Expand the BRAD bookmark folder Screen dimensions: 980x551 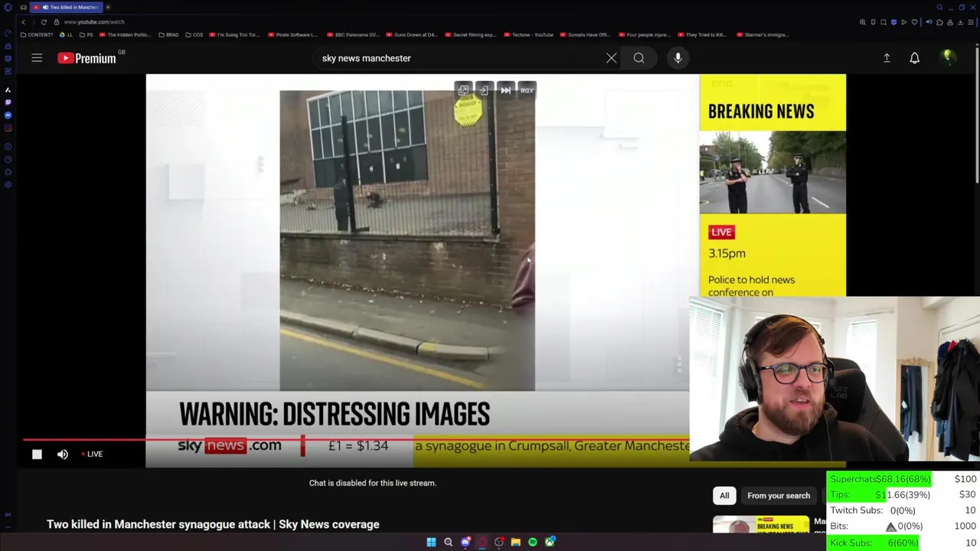(169, 34)
